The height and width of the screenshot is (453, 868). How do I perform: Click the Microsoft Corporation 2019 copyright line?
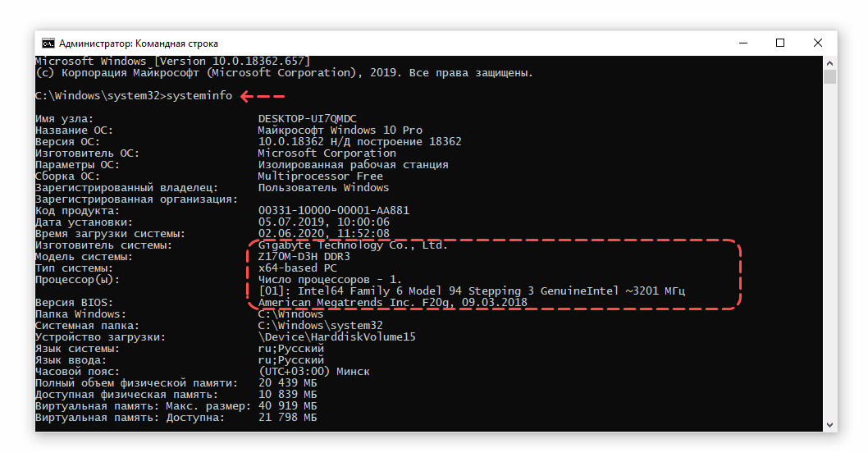tap(285, 72)
